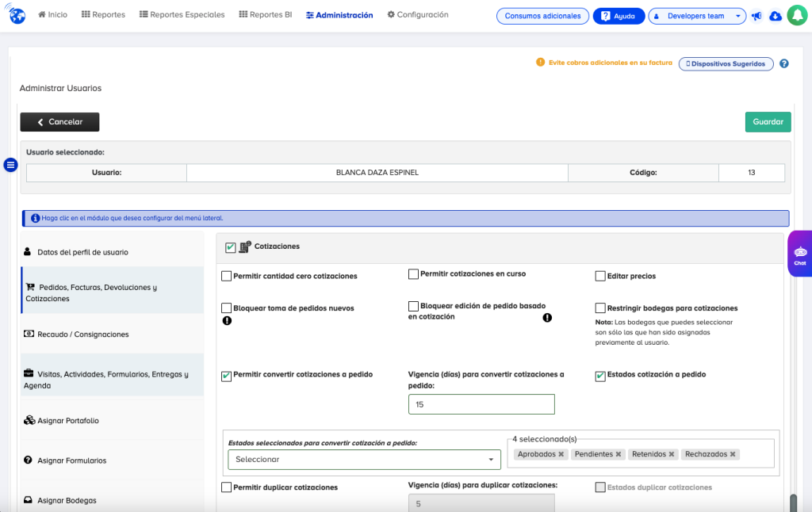812x512 pixels.
Task: Open Asignar Bodegas settings
Action: pos(67,500)
